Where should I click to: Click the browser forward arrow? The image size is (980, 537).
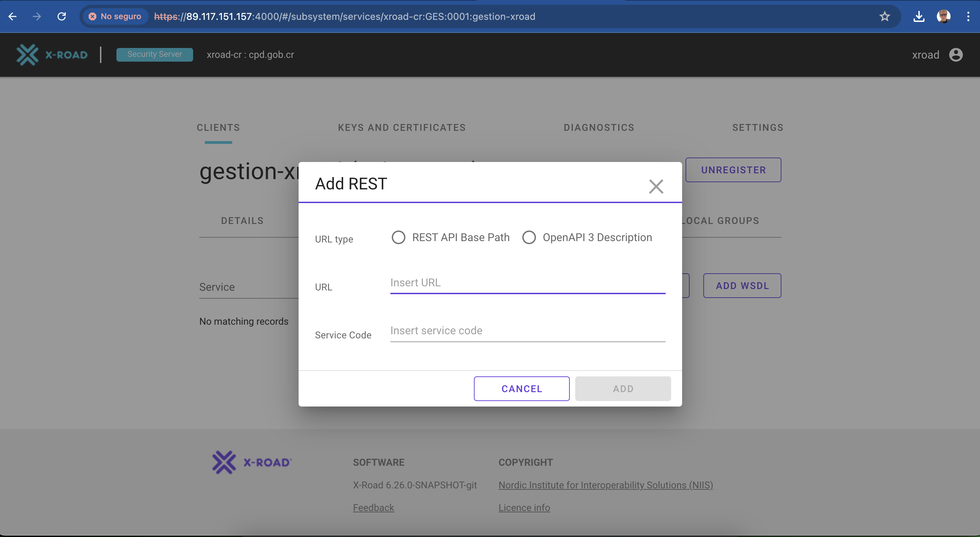pos(37,16)
